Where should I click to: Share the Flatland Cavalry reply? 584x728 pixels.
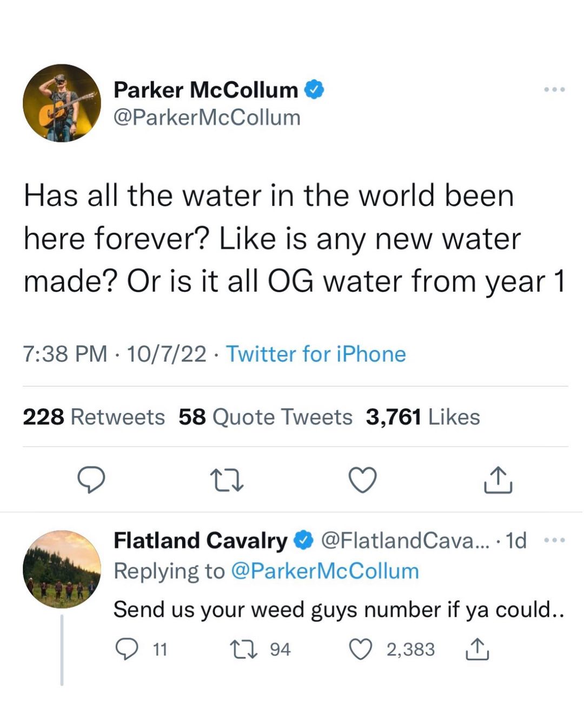(x=477, y=649)
